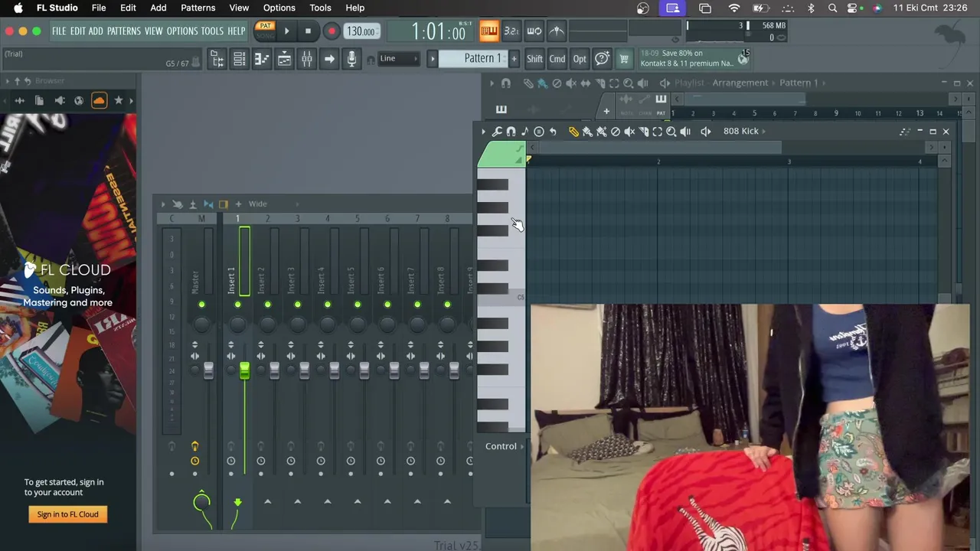Screen dimensions: 980x551
Task: Click the Insert 1 pan knob
Action: (x=237, y=324)
